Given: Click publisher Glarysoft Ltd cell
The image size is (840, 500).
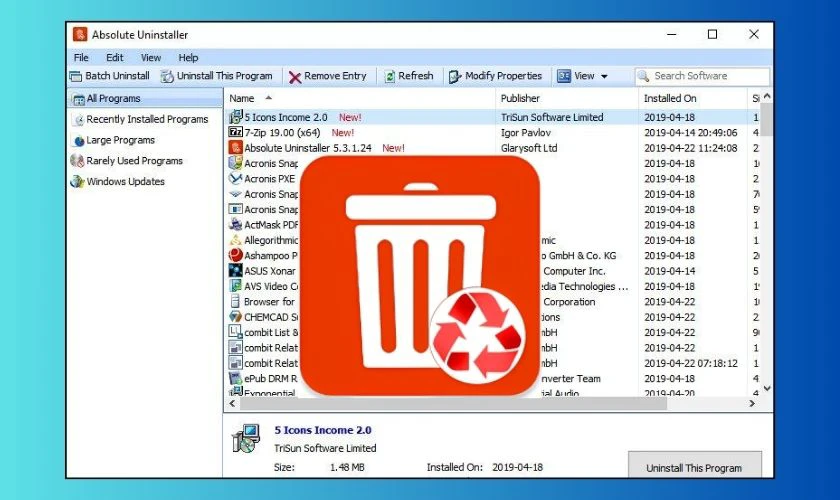Looking at the screenshot, I should tap(529, 148).
